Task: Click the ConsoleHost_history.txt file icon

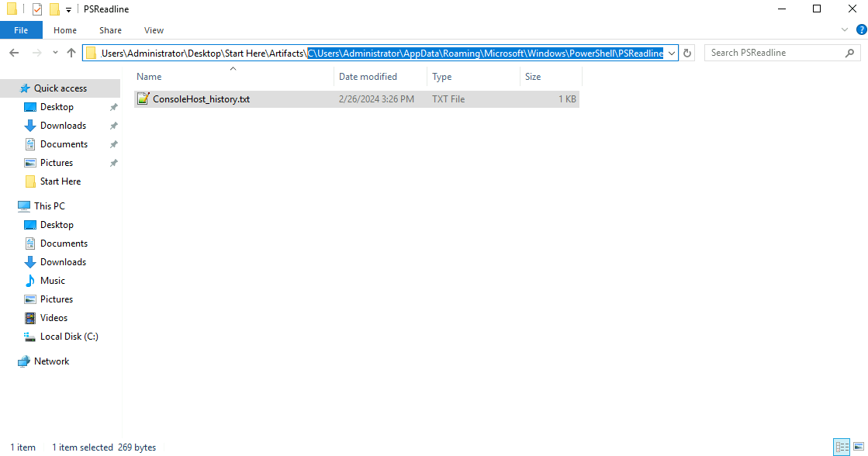Action: click(143, 98)
